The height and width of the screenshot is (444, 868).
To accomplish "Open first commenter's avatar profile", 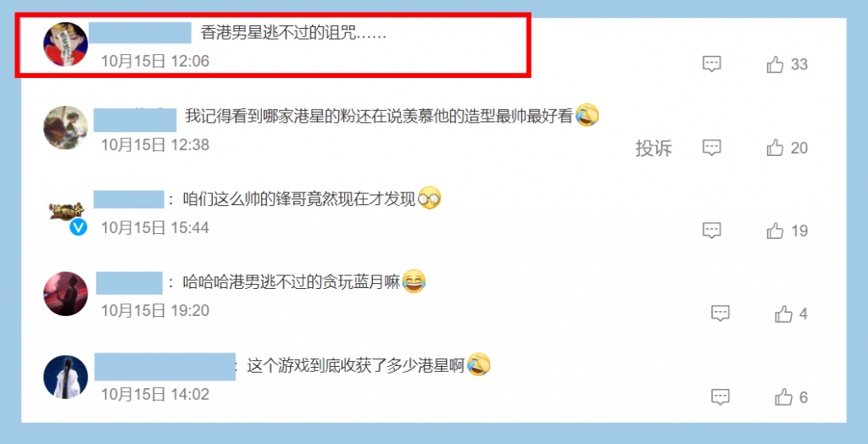I will click(x=65, y=44).
